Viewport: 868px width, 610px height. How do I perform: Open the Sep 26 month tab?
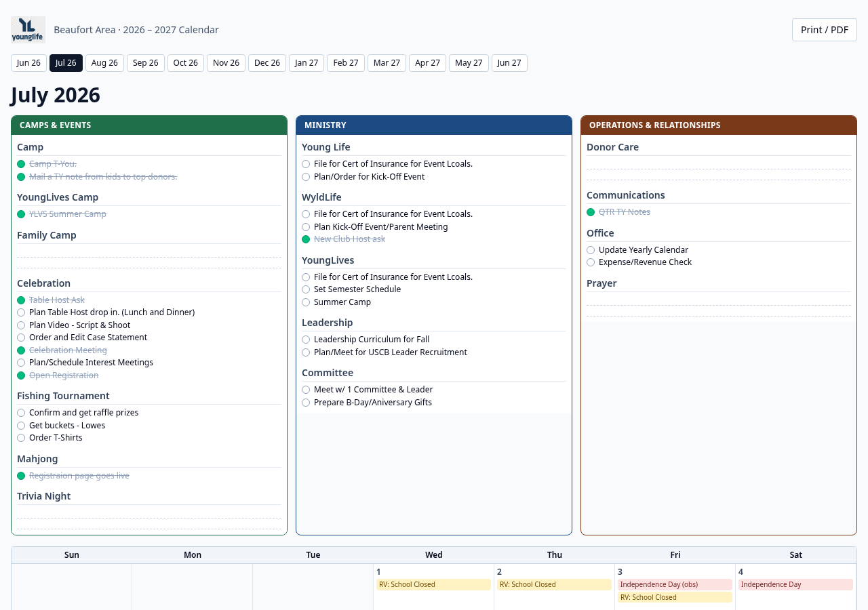coord(146,63)
